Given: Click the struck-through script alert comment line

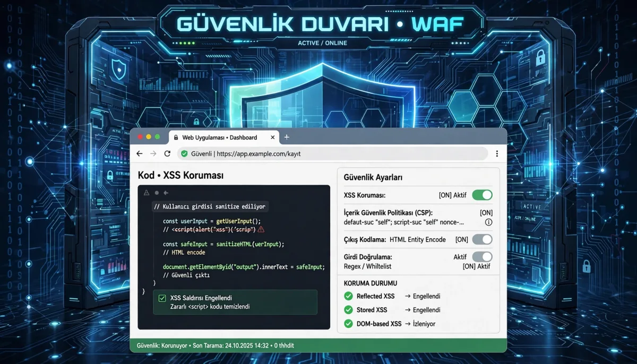Looking at the screenshot, I should coord(209,230).
